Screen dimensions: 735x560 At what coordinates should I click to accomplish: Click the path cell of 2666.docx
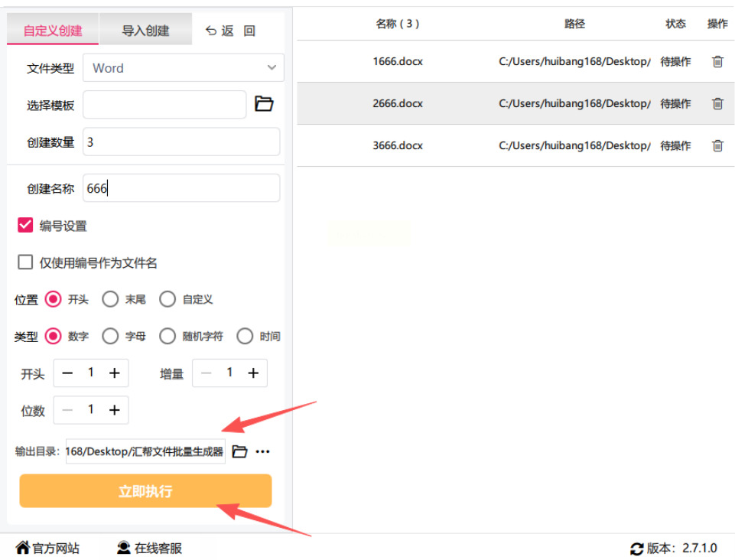[574, 103]
